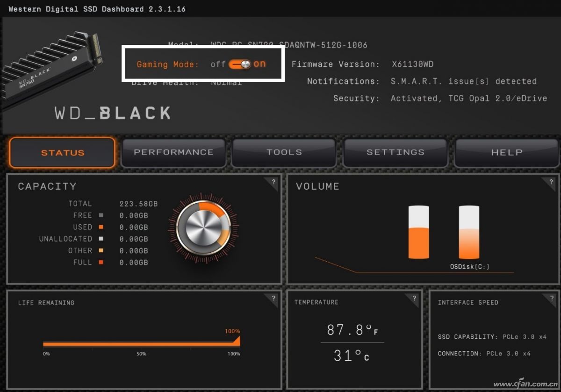Viewport: 561px width, 392px height.
Task: Open the Settings tab
Action: (x=396, y=152)
